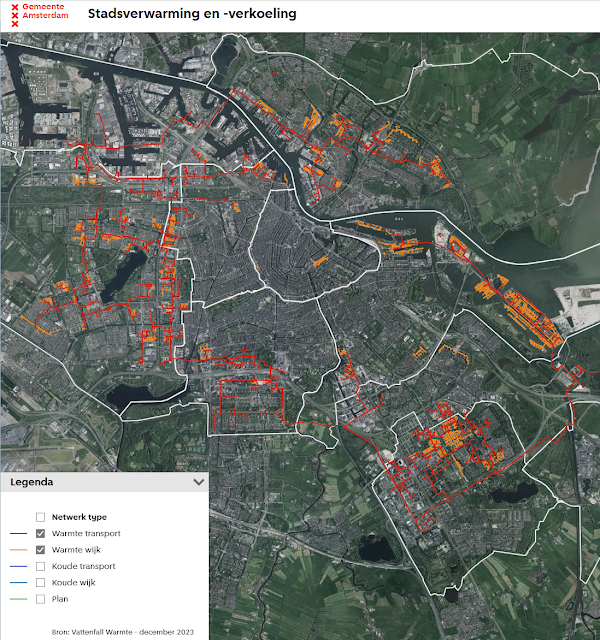Click the orange Warmte wijk line swatch

pyautogui.click(x=18, y=550)
